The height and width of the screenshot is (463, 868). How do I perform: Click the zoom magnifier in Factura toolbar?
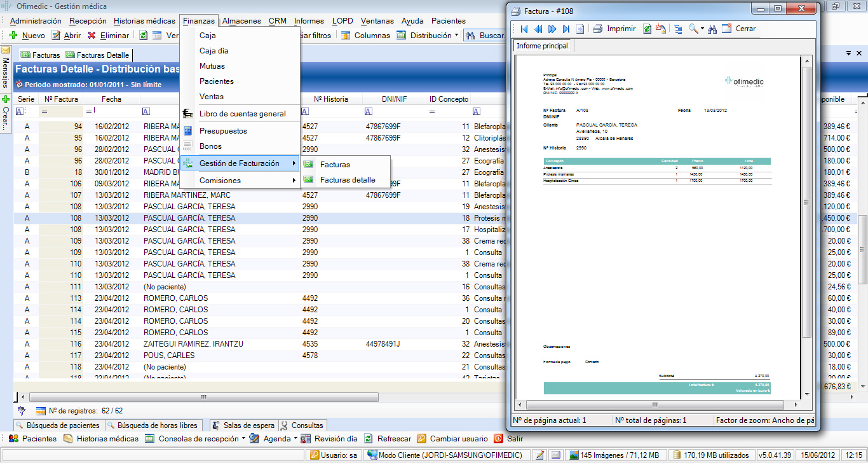point(693,29)
